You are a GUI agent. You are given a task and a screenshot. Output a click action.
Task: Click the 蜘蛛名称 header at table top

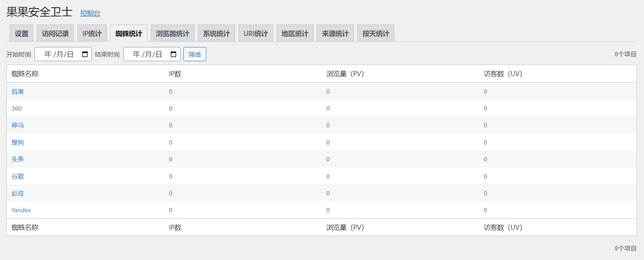[x=25, y=74]
